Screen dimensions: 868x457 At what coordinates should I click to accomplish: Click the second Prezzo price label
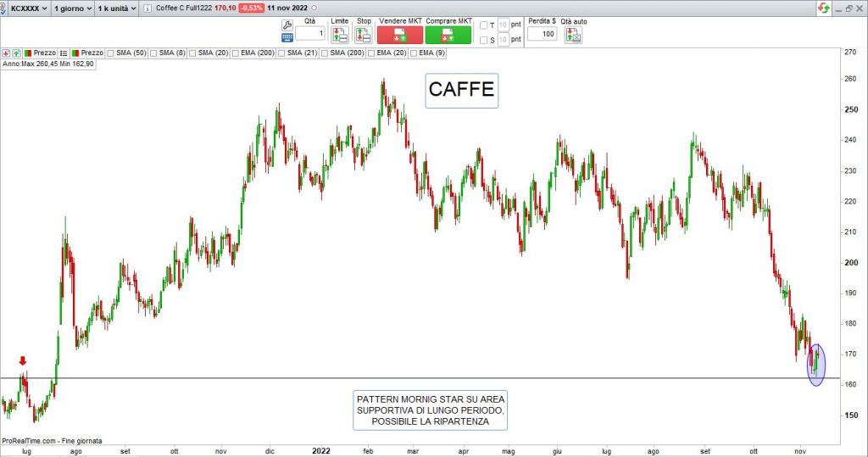coord(92,53)
